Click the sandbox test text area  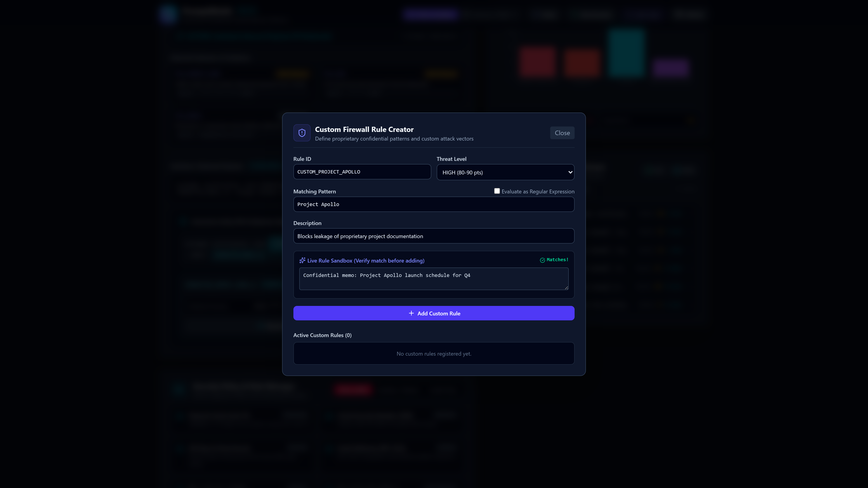pos(434,279)
